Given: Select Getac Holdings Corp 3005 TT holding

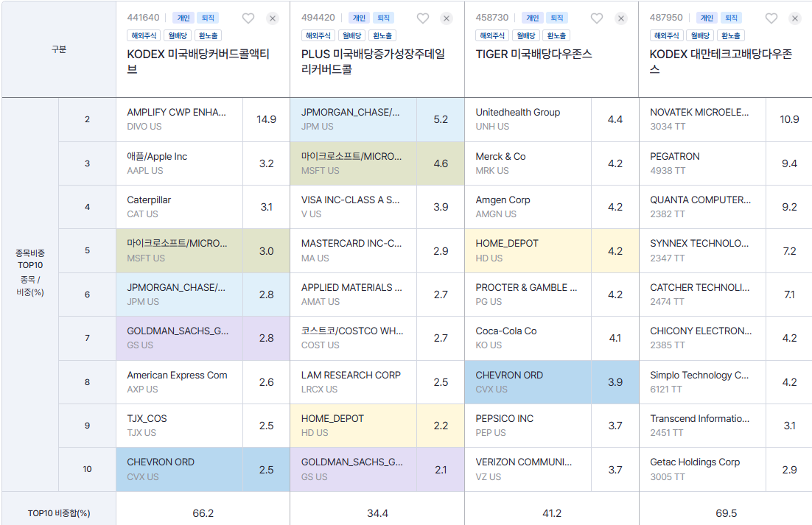Looking at the screenshot, I should pyautogui.click(x=702, y=470).
